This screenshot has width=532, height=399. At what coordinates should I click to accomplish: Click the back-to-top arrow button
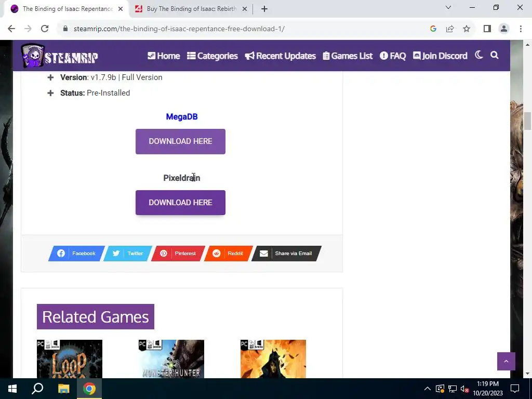coord(506,362)
